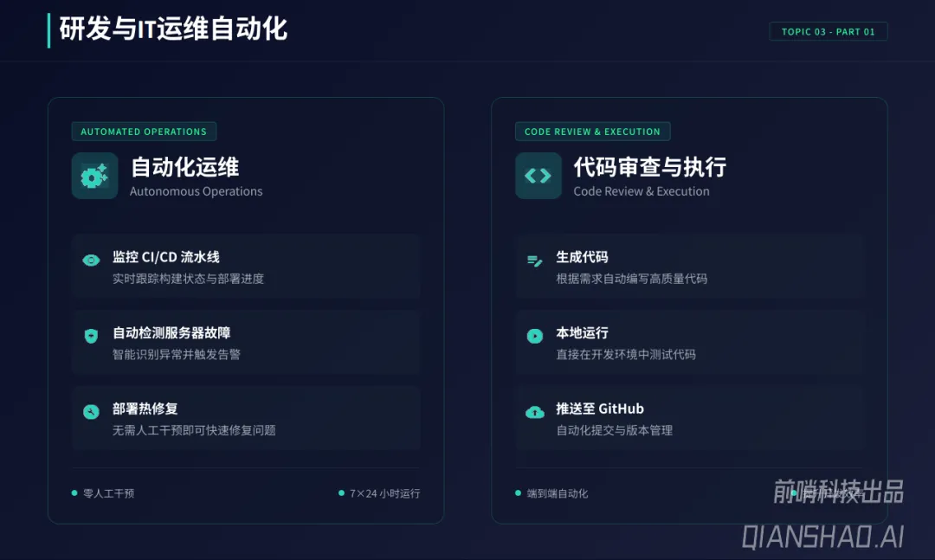Click the shield icon for 自动检测服务器故障
This screenshot has width=935, height=560.
click(x=91, y=336)
